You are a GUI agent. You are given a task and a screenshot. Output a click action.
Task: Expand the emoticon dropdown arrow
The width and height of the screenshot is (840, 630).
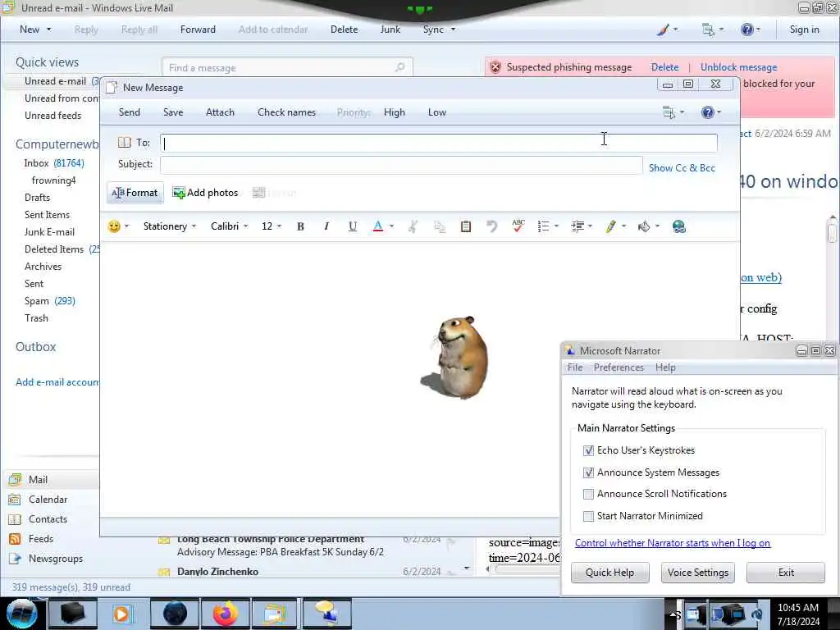[x=127, y=226]
